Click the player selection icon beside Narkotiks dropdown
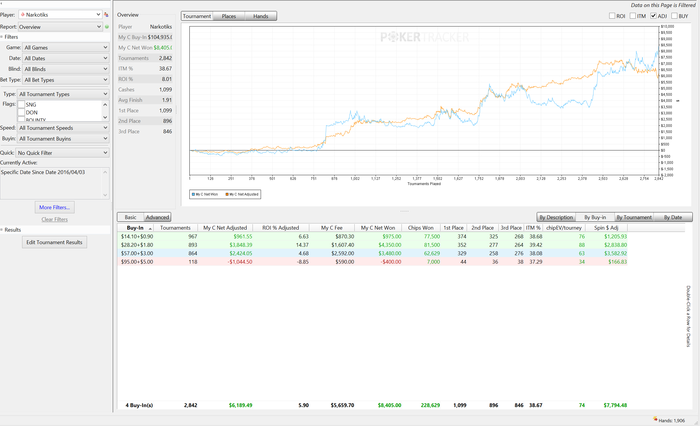The width and height of the screenshot is (700, 426). [106, 15]
